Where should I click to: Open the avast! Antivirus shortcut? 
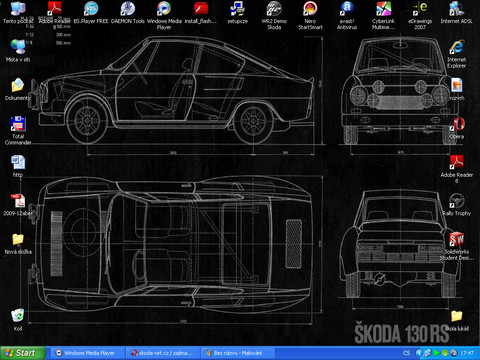347,9
